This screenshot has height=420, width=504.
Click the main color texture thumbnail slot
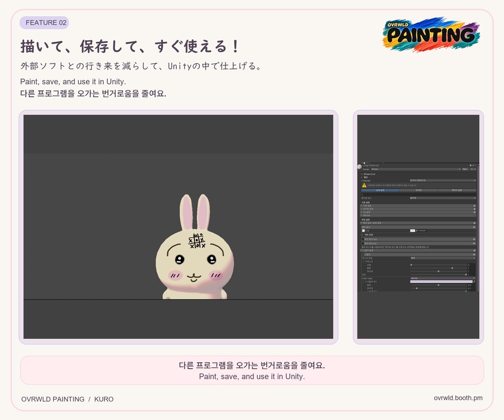(x=363, y=230)
